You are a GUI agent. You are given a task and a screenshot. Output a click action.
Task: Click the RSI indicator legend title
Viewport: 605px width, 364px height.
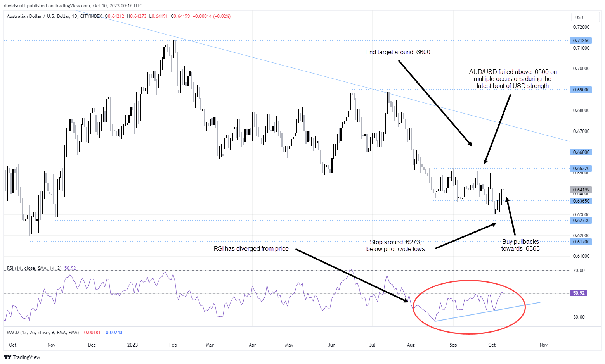(34, 268)
